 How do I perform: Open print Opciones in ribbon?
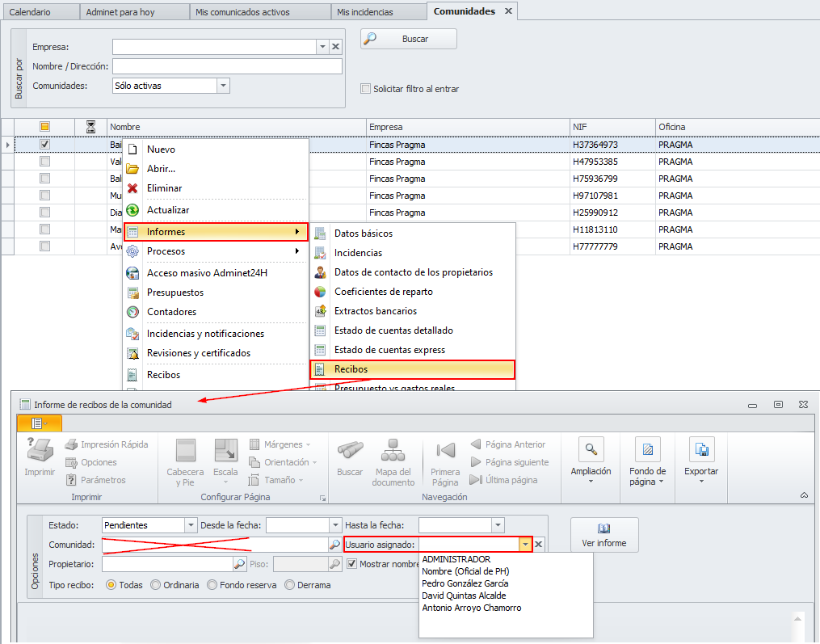(91, 462)
